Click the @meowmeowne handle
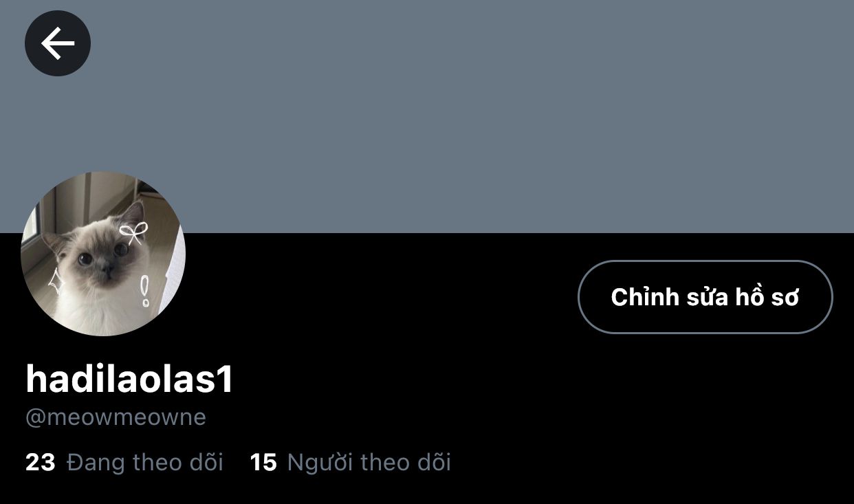854x504 pixels. coord(116,417)
